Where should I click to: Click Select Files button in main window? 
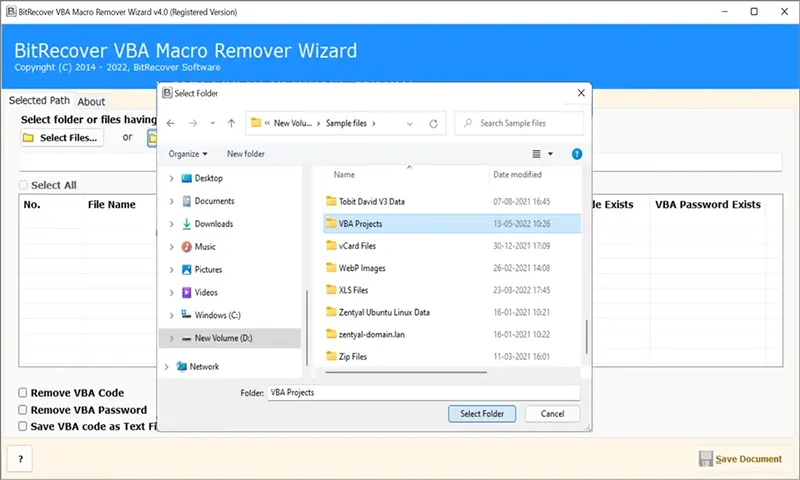point(62,138)
